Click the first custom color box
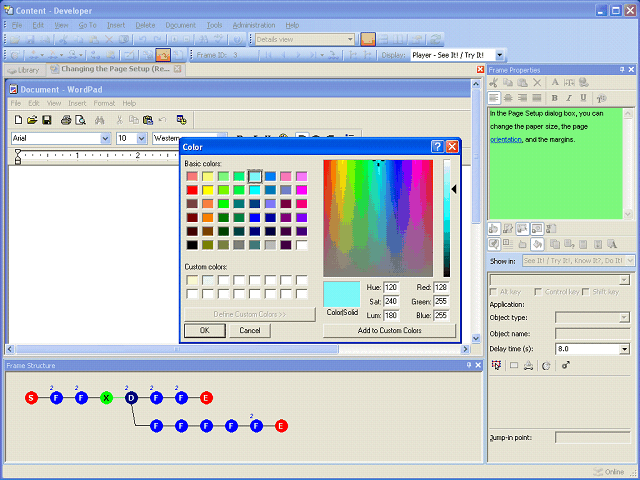The width and height of the screenshot is (640, 480). [x=192, y=280]
